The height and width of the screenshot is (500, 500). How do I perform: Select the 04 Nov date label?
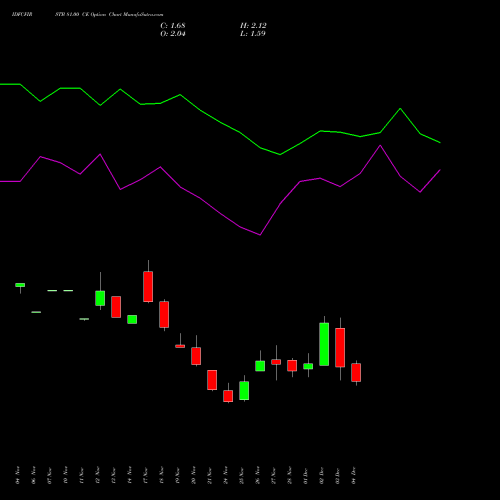point(18,475)
